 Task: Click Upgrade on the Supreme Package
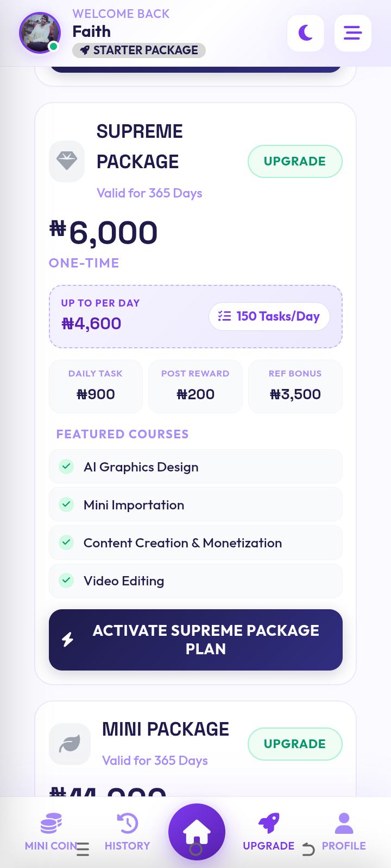[295, 161]
